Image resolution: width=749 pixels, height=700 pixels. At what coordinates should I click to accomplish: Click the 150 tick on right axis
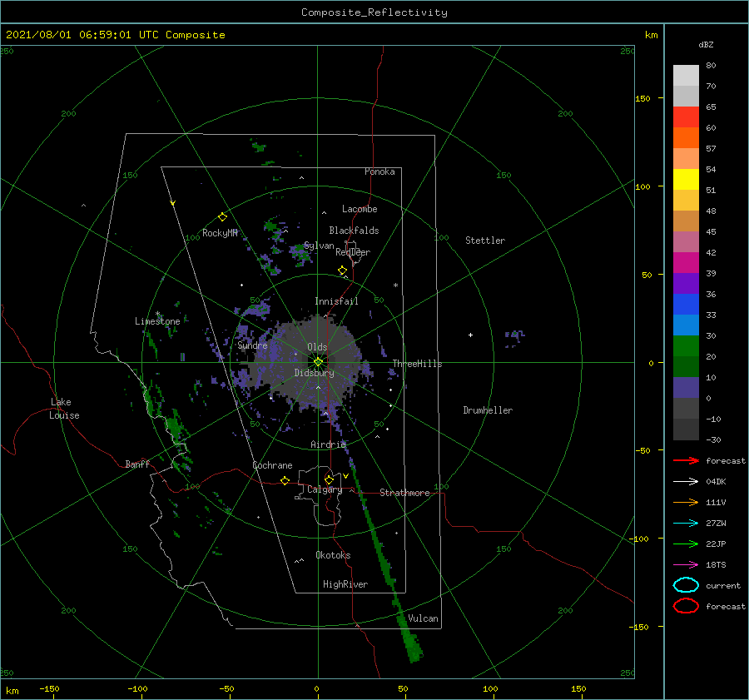(x=642, y=98)
